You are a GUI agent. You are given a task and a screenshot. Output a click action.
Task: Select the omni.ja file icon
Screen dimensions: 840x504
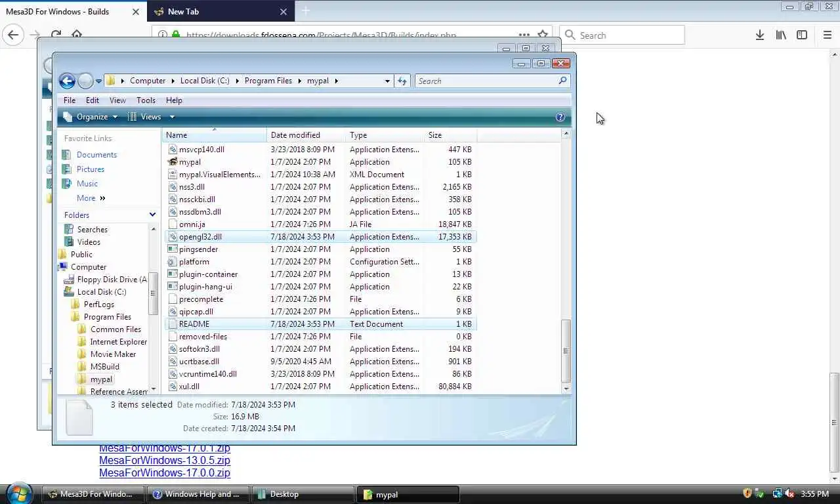click(x=173, y=224)
